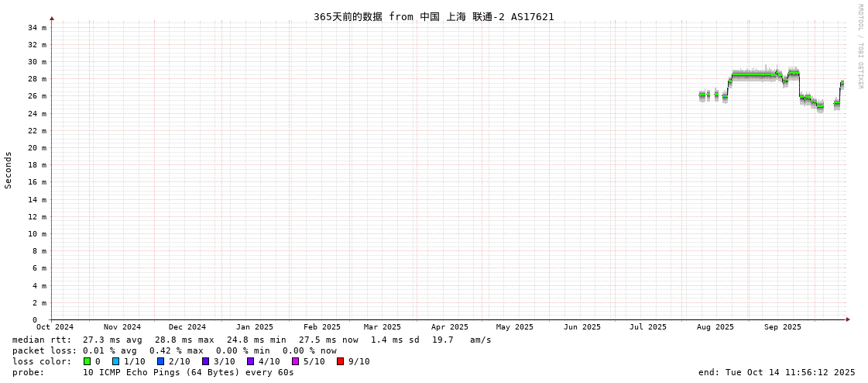Click the median rtt statistics line
This screenshot has height=383, width=868.
(252, 340)
